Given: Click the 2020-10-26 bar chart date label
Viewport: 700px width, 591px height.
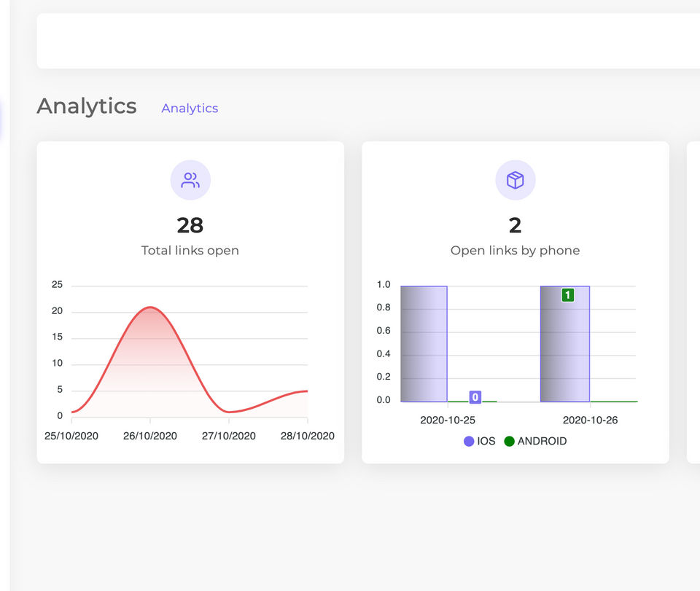Looking at the screenshot, I should (x=590, y=420).
